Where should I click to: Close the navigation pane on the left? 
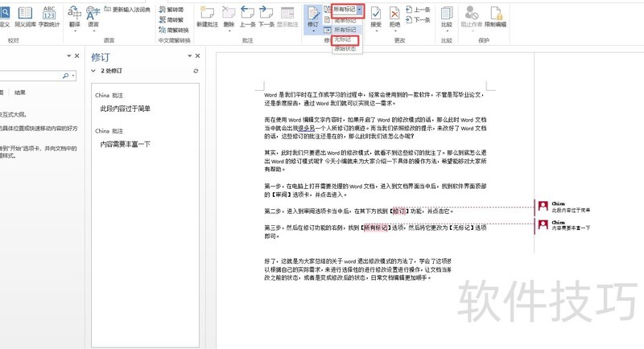point(76,55)
